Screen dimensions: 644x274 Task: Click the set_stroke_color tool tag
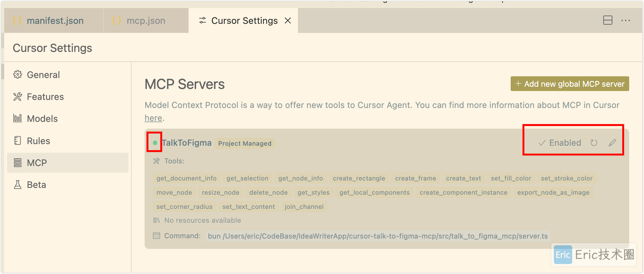point(567,178)
